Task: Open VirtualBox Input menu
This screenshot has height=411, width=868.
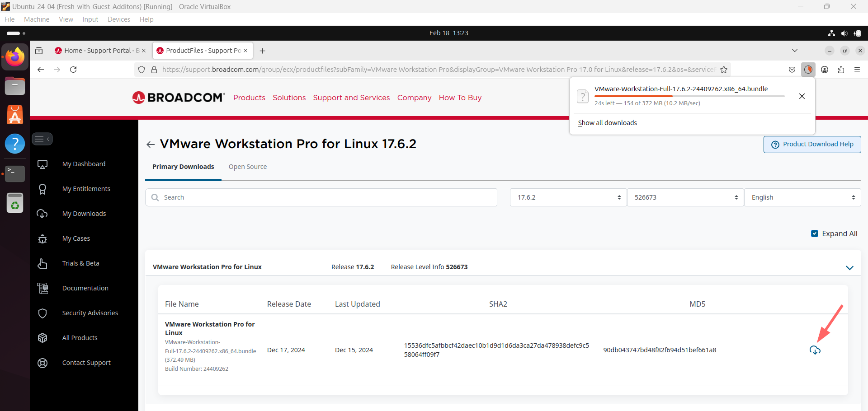Action: [90, 19]
